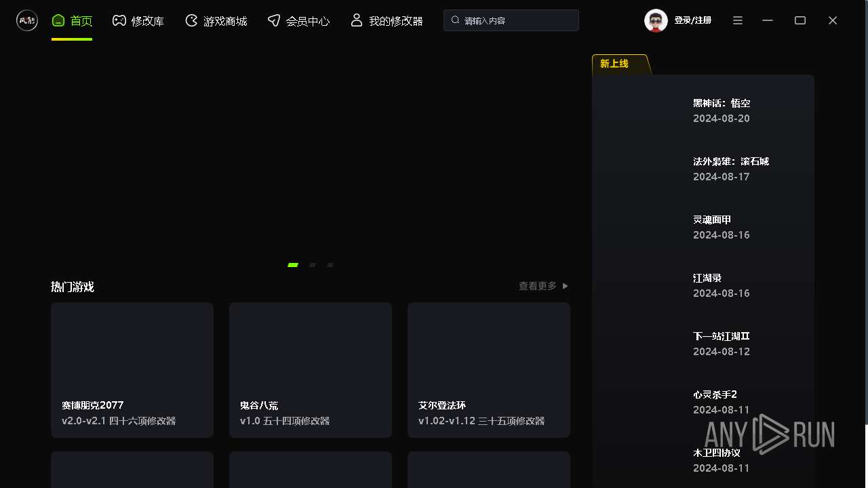Click the app logo in top-left corner
Screen dimensions: 868x488
pos(27,20)
